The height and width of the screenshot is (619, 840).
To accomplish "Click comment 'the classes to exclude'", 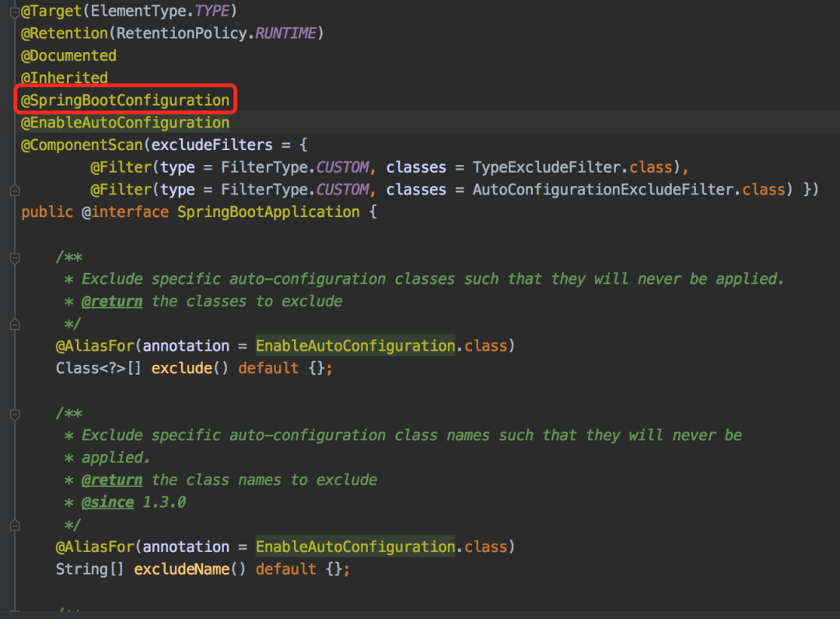I will pyautogui.click(x=247, y=302).
